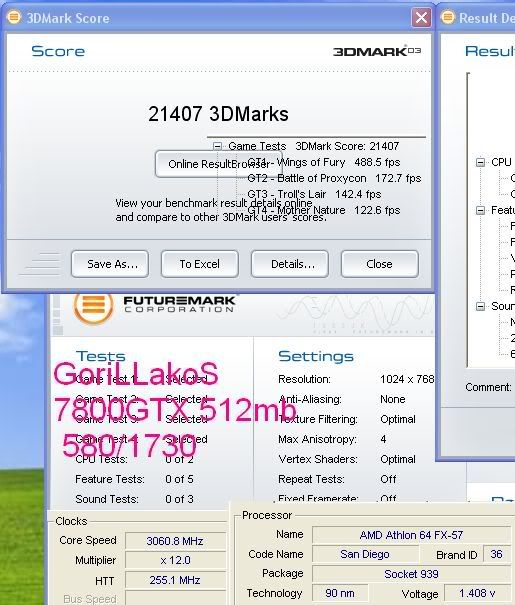
Task: Click the empty Bus Speed field
Action: pos(176,598)
